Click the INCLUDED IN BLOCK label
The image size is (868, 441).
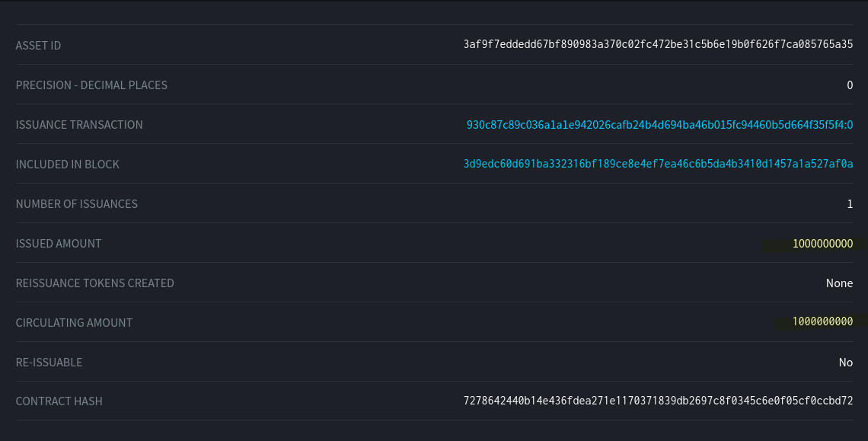68,165
